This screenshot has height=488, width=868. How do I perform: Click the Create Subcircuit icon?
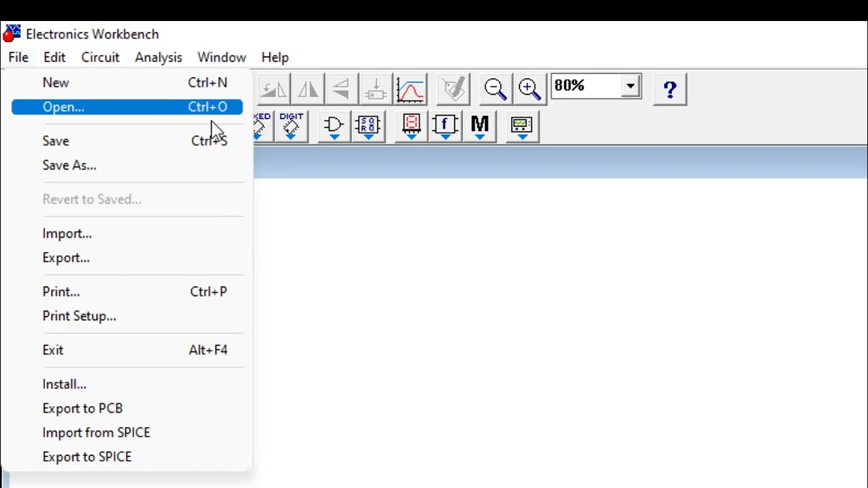point(376,89)
